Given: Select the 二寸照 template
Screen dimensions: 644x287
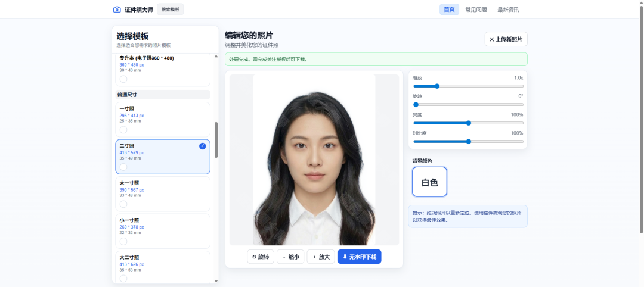Looking at the screenshot, I should [x=163, y=157].
